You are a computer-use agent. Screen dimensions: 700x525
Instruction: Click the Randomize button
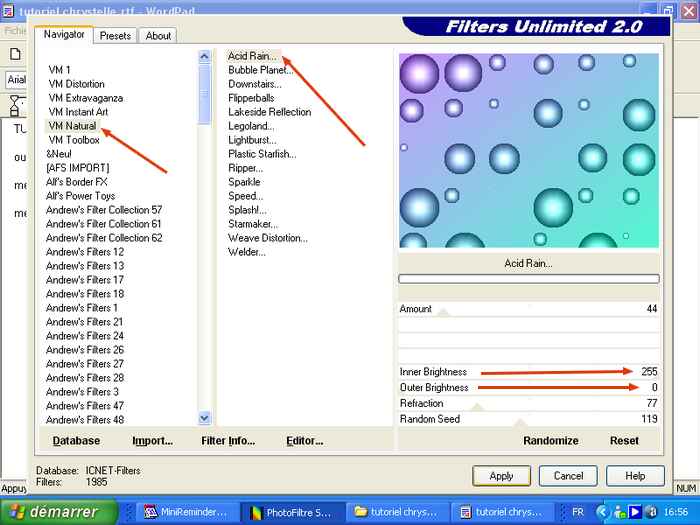click(551, 441)
